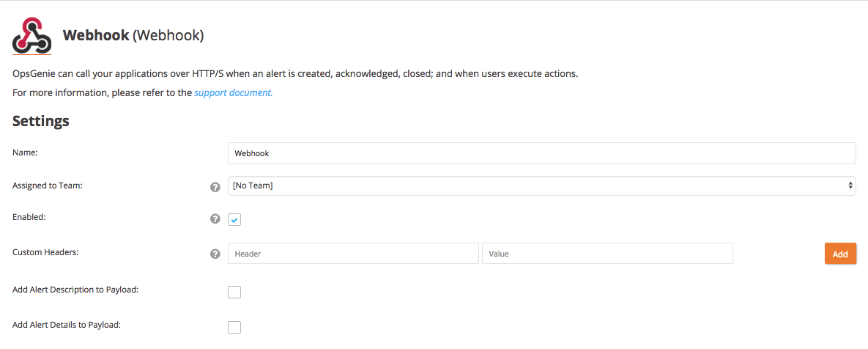Image resolution: width=868 pixels, height=349 pixels.
Task: Click the 'Custom Headers:' label
Action: [x=45, y=252]
